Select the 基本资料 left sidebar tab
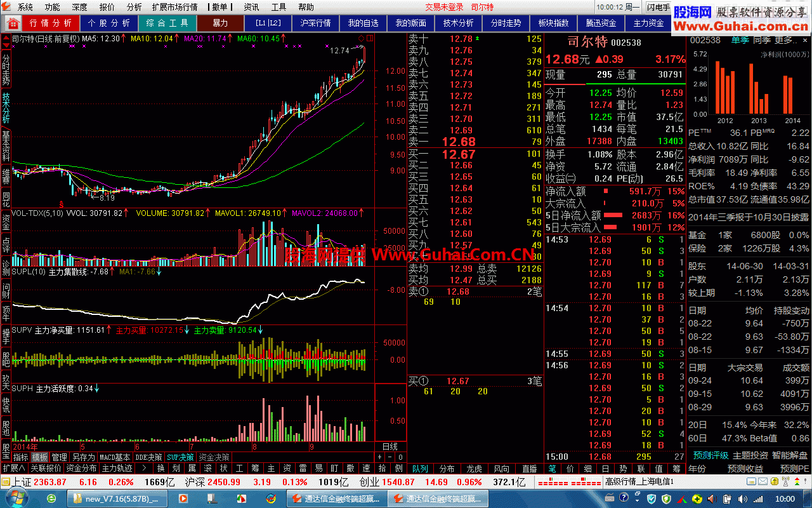Screen dimensions: 812x508 (x=6, y=146)
